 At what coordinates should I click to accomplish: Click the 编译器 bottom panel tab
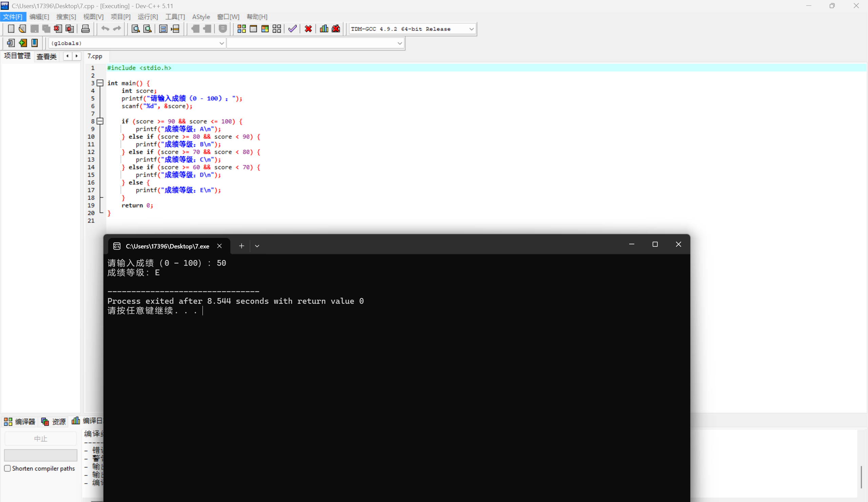20,421
